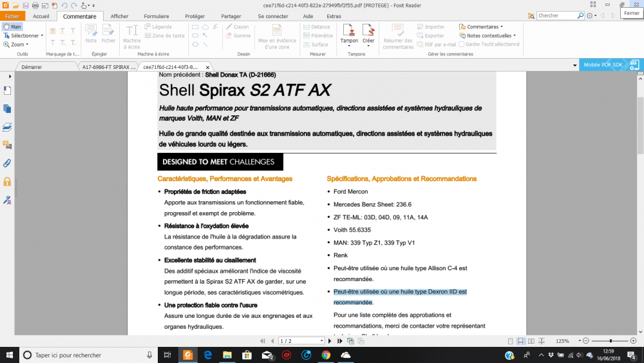
Task: Open Google Chrome from the taskbar
Action: click(326, 355)
